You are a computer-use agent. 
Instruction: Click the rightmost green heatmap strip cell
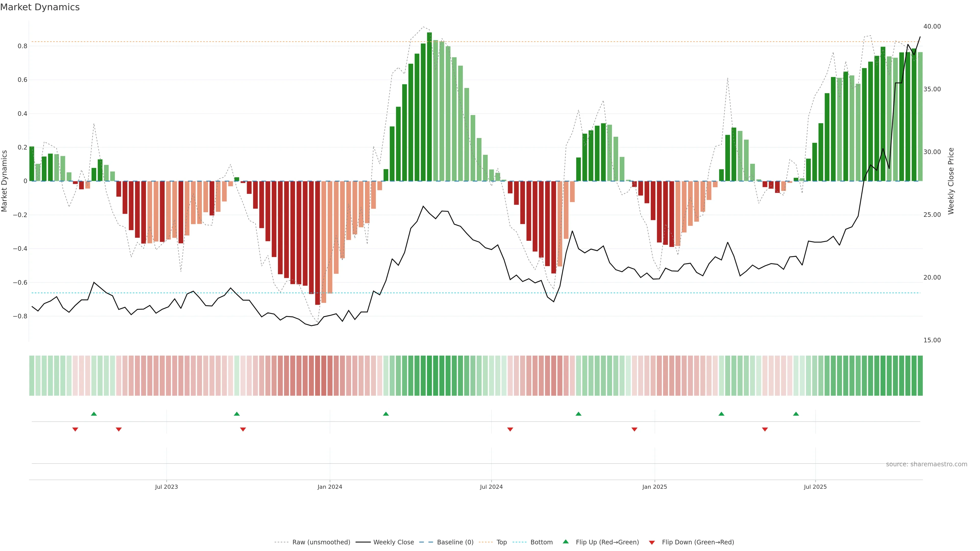[920, 375]
